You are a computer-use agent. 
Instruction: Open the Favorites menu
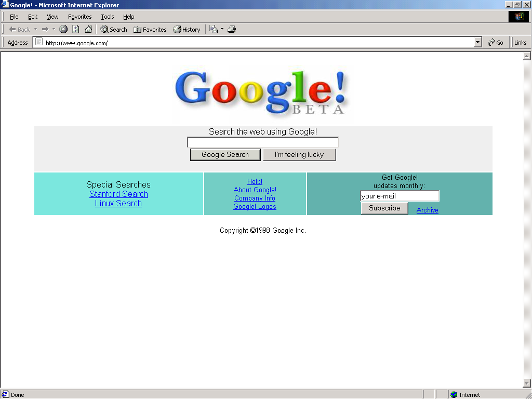point(79,17)
